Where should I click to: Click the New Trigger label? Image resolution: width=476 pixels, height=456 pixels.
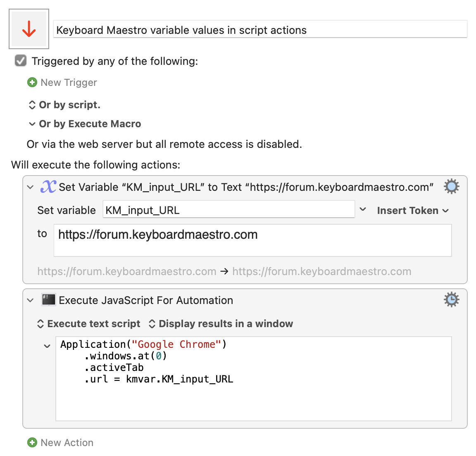point(69,83)
